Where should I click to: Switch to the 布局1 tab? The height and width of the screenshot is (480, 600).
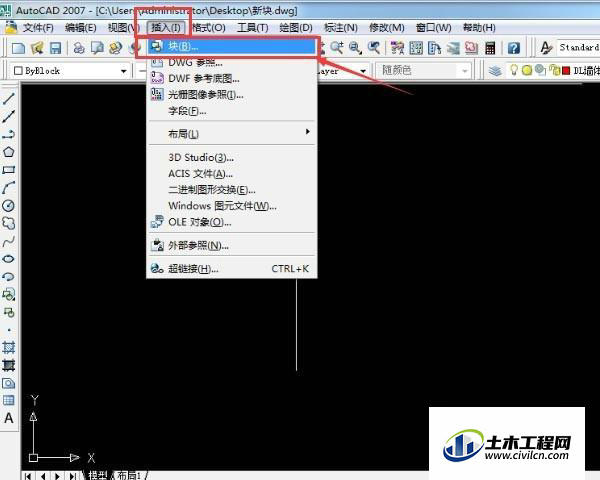(129, 475)
